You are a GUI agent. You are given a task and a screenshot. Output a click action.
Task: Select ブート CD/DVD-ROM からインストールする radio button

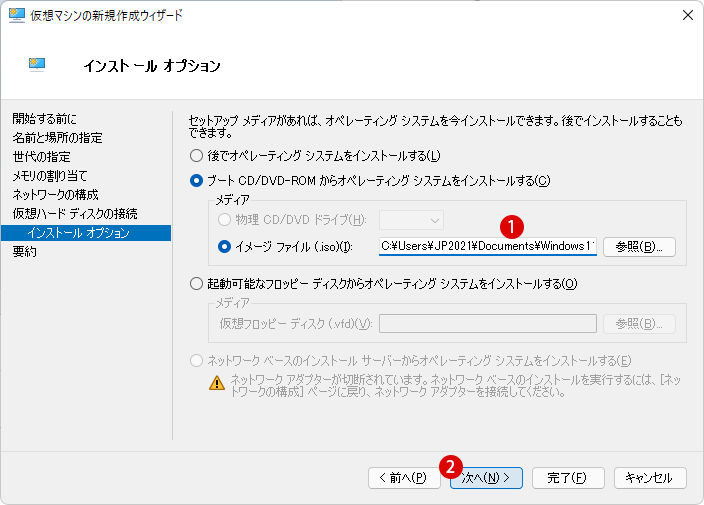pos(196,181)
